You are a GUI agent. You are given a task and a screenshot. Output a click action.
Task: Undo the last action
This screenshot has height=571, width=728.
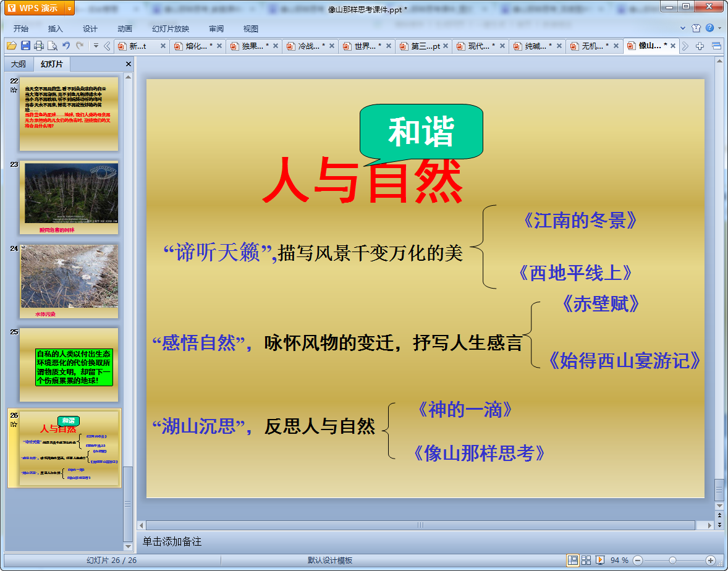click(x=66, y=46)
